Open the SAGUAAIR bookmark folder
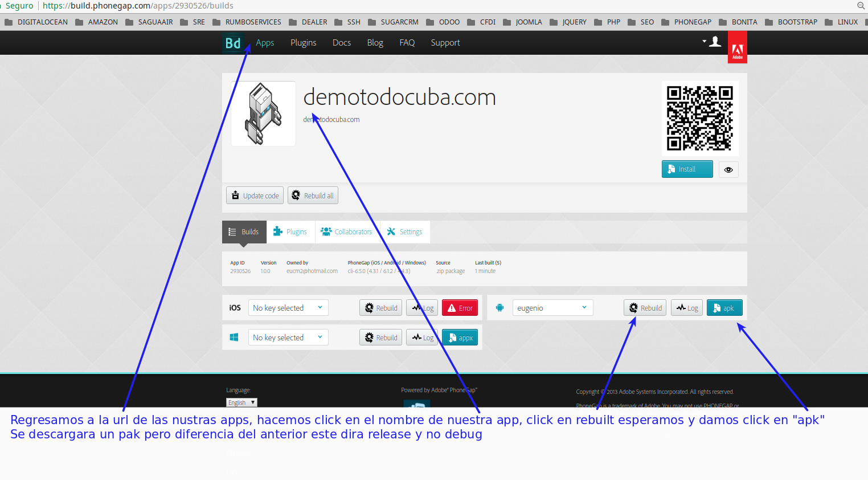This screenshot has height=480, width=868. tap(149, 22)
